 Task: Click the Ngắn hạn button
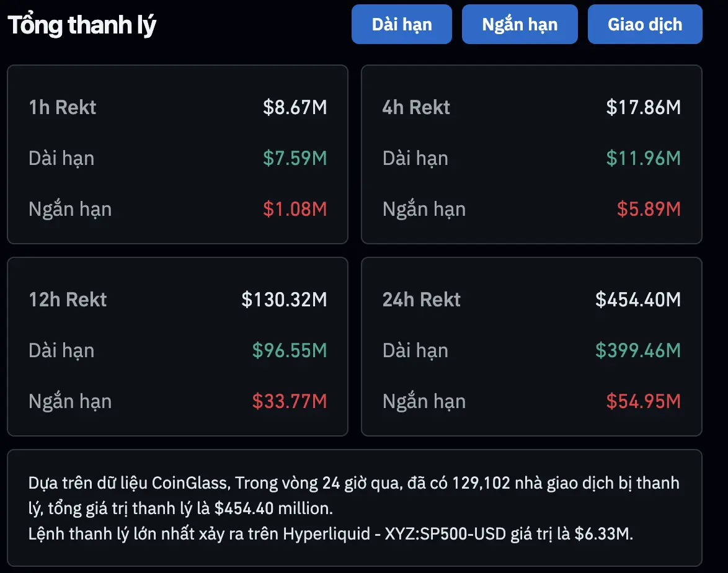coord(520,24)
